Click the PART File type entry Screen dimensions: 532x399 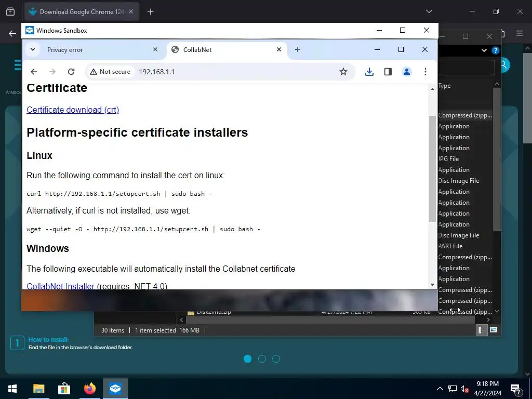pos(450,246)
